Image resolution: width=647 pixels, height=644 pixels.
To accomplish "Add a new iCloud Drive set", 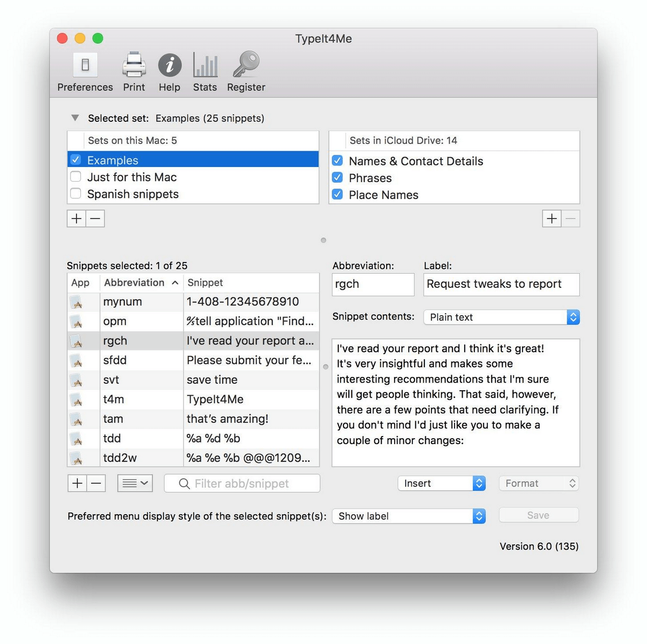I will [552, 219].
